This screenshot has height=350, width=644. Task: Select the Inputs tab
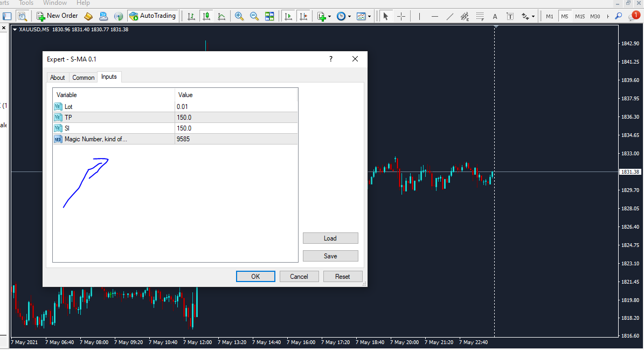click(x=109, y=77)
